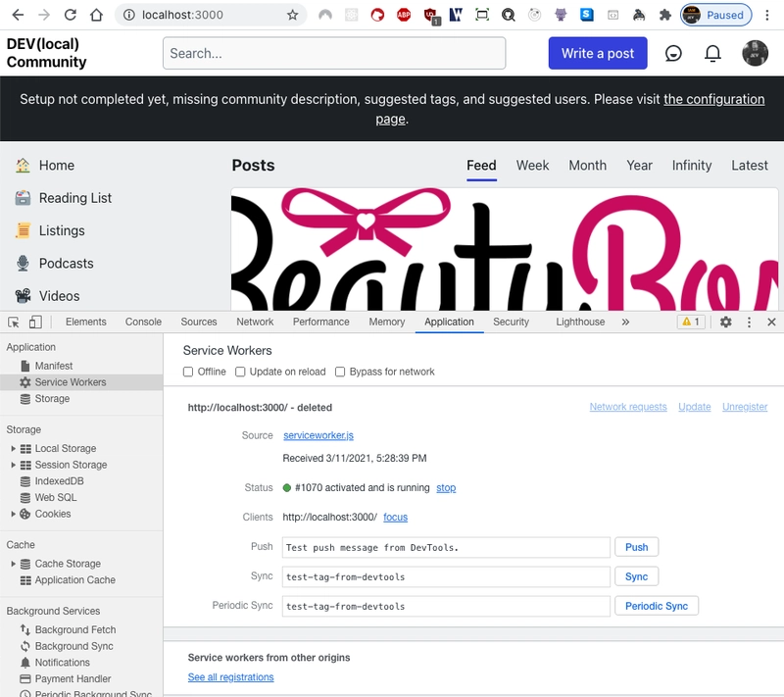
Task: Open the ABP extension icon
Action: (x=404, y=15)
